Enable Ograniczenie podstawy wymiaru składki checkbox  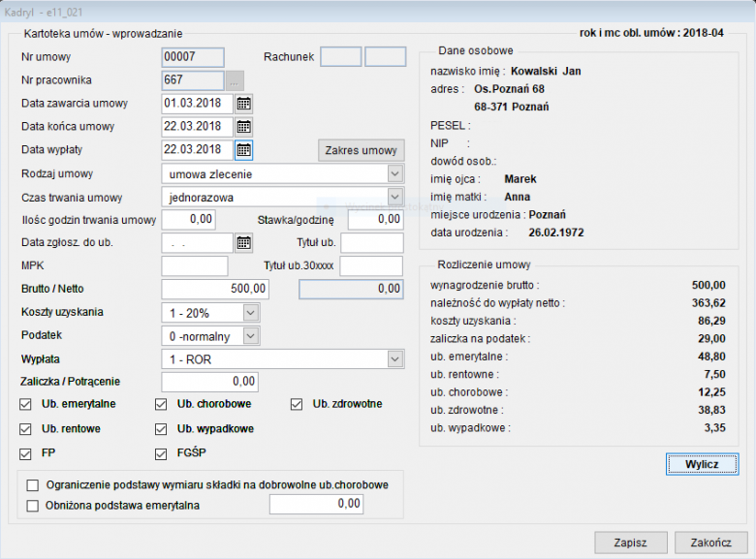(33, 485)
